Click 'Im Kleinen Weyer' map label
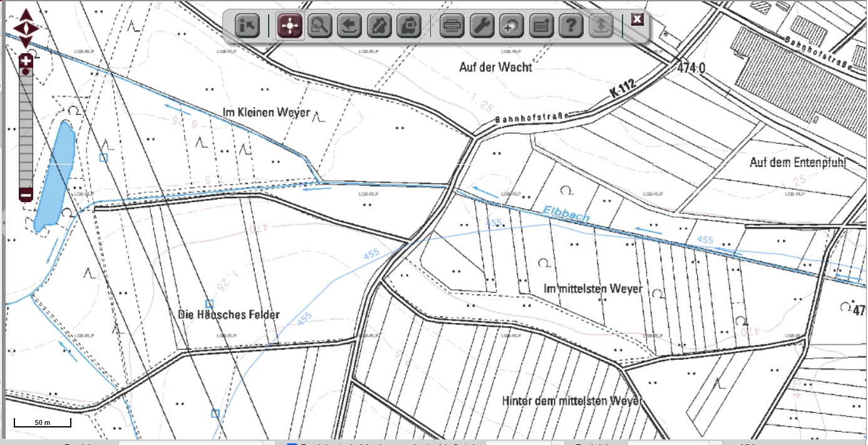 click(267, 112)
